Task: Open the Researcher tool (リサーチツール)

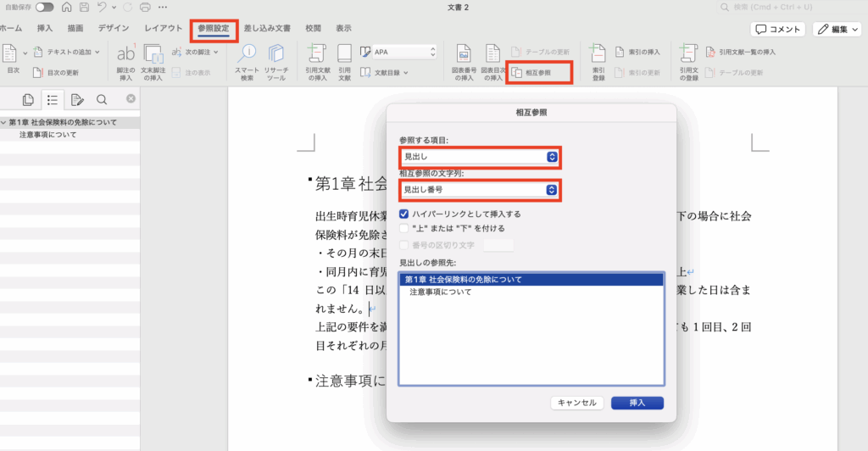Action: pyautogui.click(x=275, y=54)
